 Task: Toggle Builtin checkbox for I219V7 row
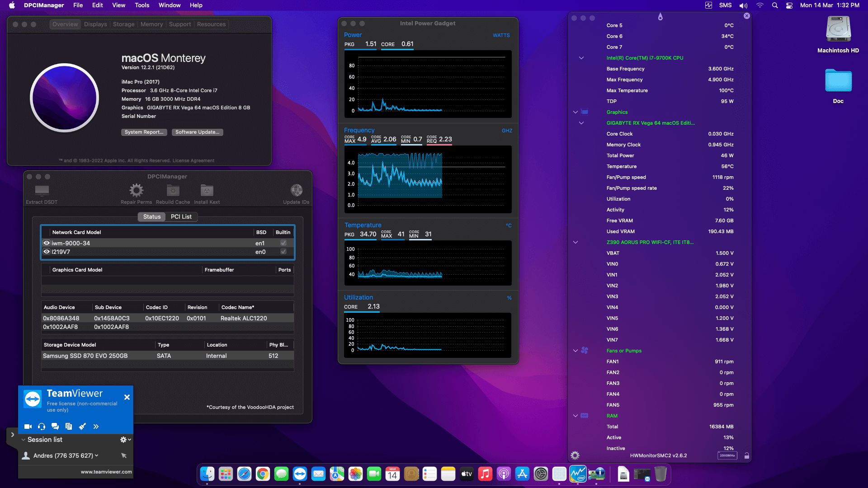point(283,252)
